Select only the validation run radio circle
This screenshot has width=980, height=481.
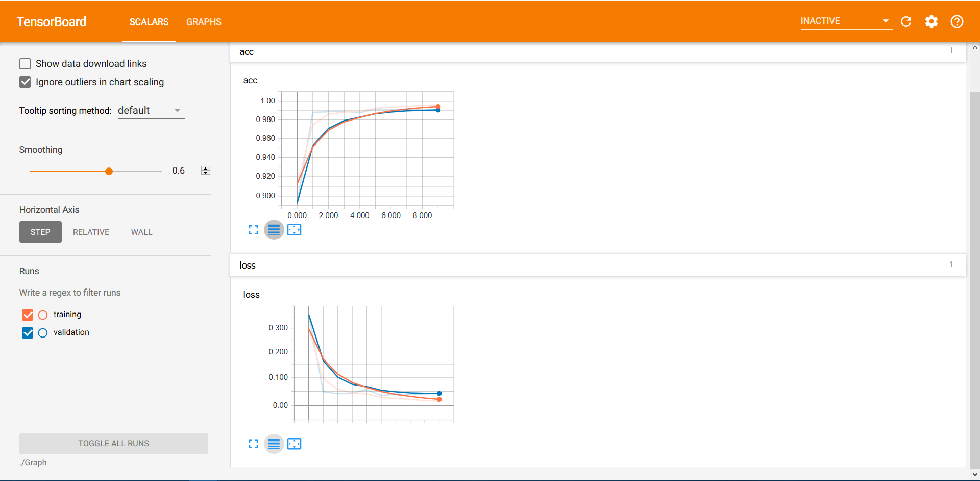(x=43, y=333)
